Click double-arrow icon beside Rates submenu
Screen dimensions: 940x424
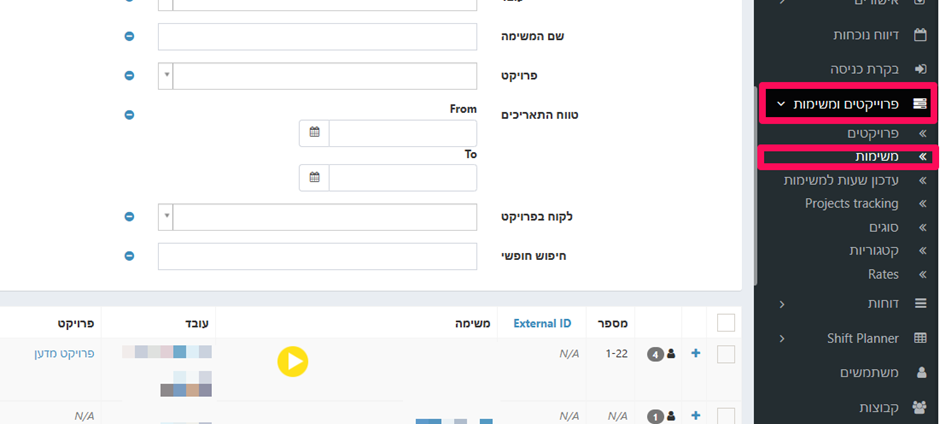click(x=923, y=275)
